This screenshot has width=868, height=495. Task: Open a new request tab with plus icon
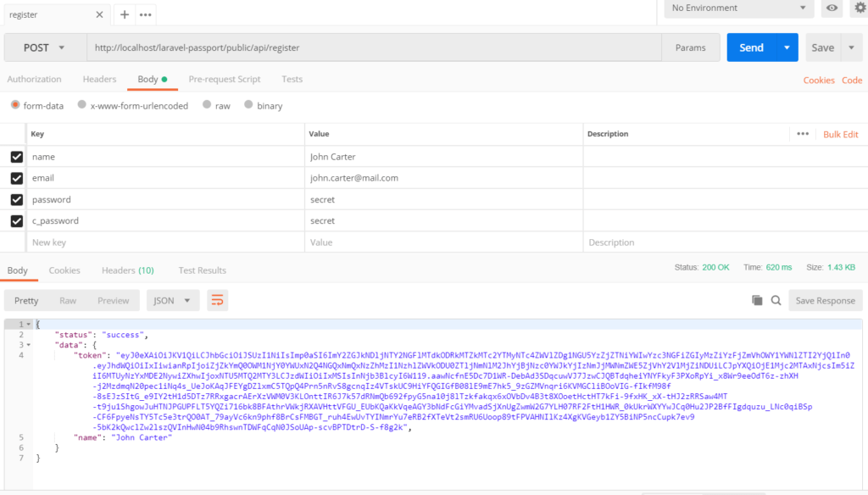(x=125, y=15)
